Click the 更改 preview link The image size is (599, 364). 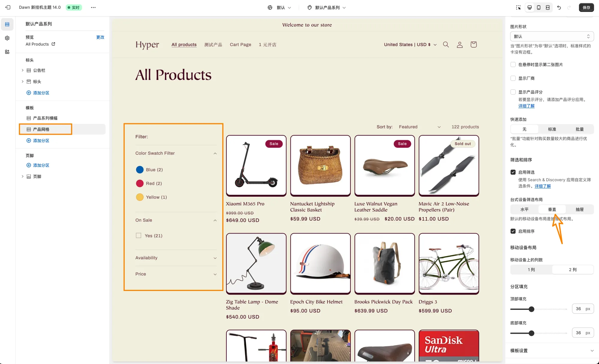[x=100, y=37]
